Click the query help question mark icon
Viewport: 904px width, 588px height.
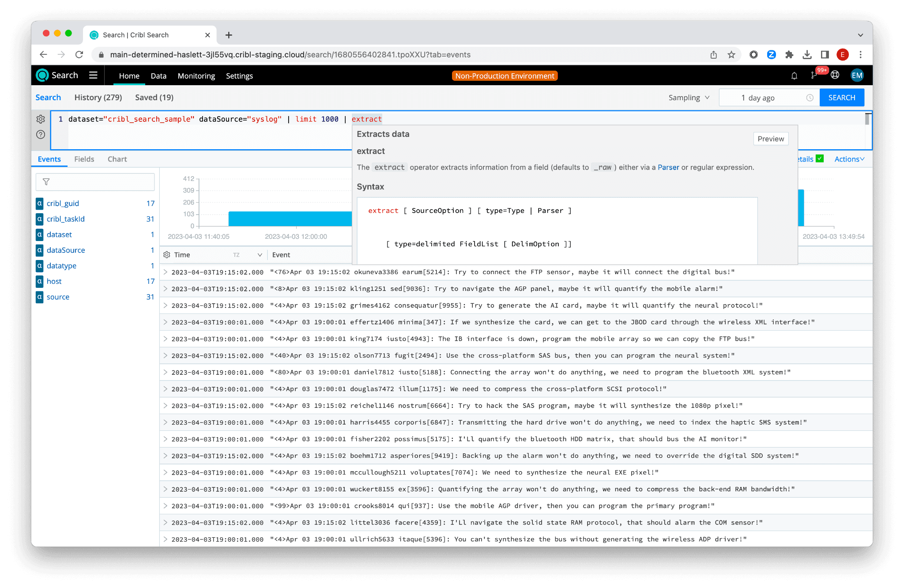[41, 135]
